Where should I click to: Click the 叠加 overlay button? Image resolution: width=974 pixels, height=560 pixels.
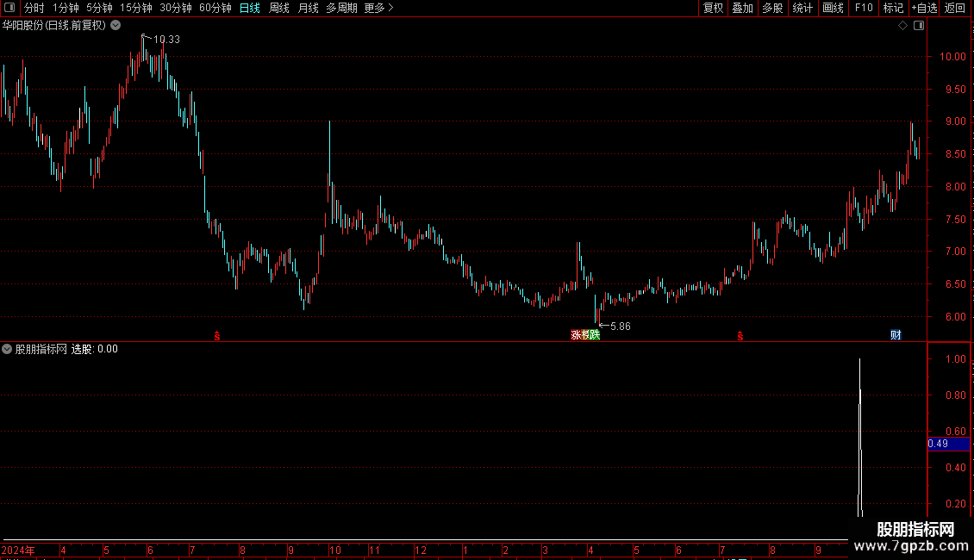click(742, 8)
